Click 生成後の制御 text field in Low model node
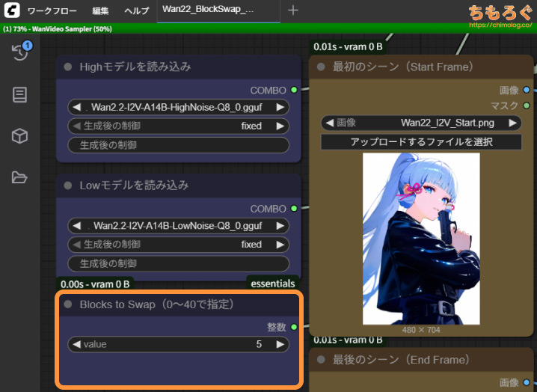Image resolution: width=537 pixels, height=392 pixels. tap(179, 263)
